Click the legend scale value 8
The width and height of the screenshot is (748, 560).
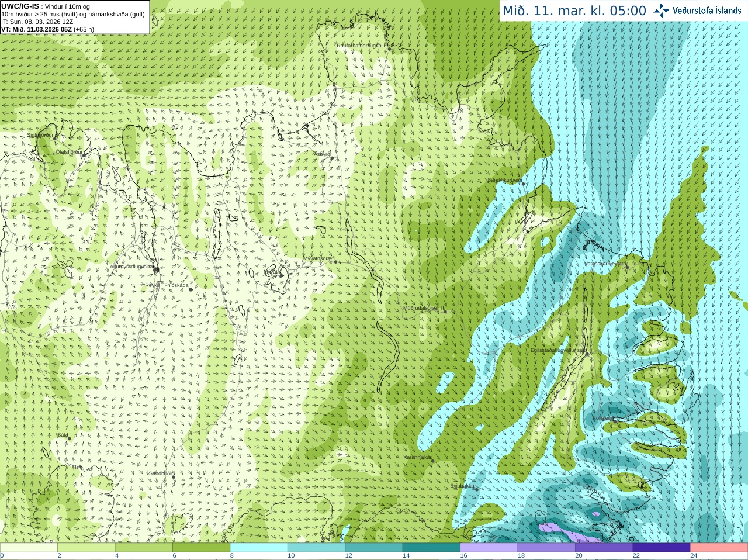(232, 556)
